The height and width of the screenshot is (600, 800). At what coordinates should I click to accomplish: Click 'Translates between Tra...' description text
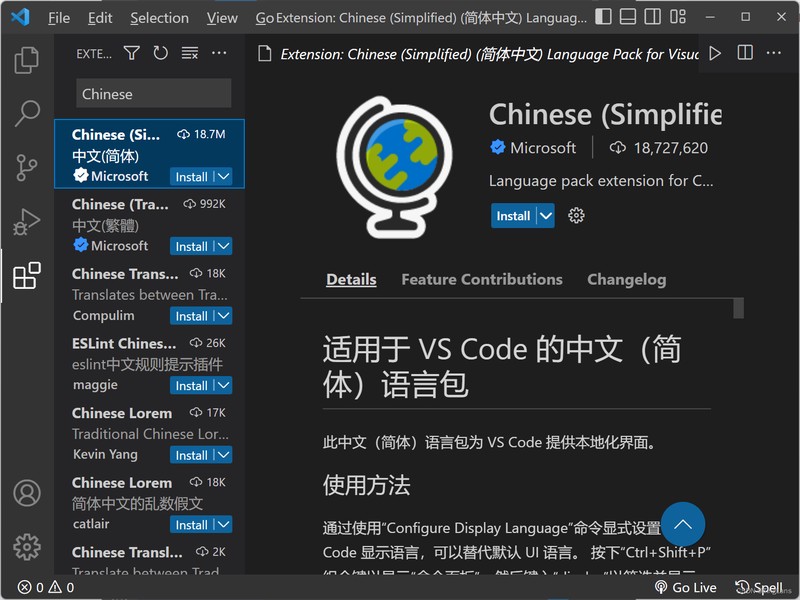tap(149, 295)
